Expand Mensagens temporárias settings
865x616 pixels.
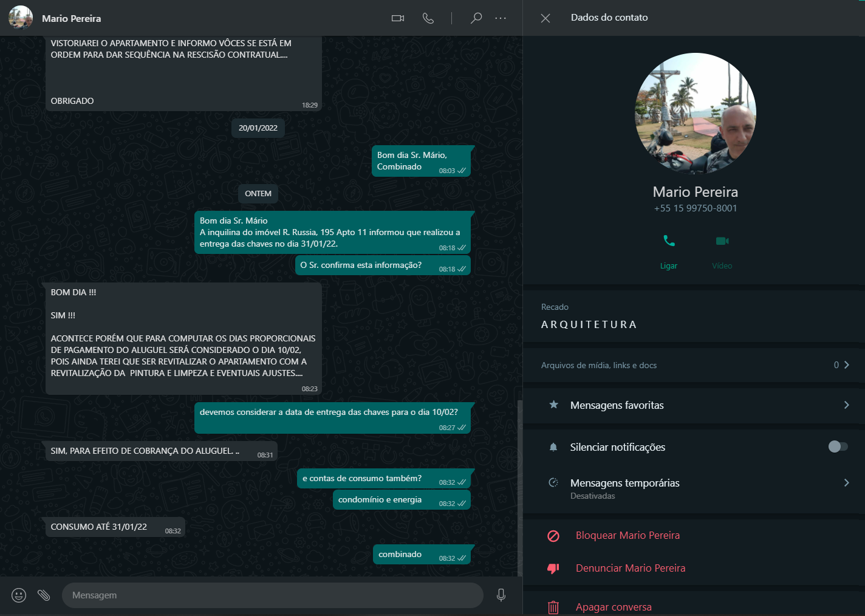(846, 483)
